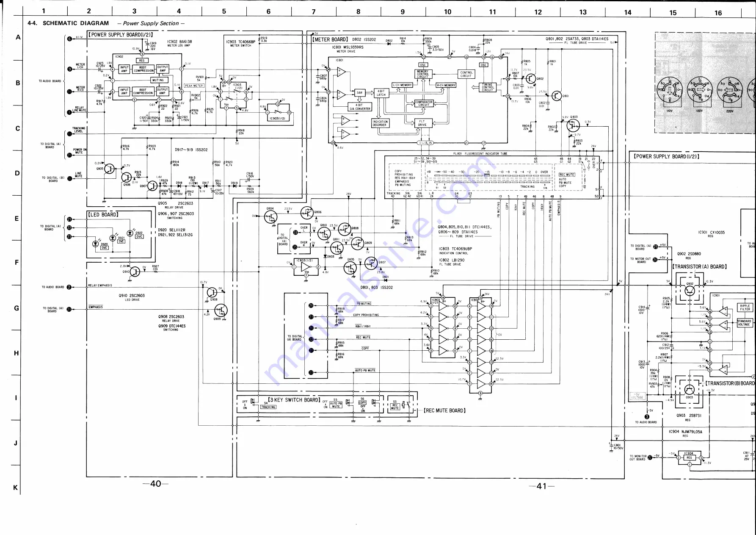Click the [LED BOARD] label
Screen dimensions: 756x535
pyautogui.click(x=103, y=214)
